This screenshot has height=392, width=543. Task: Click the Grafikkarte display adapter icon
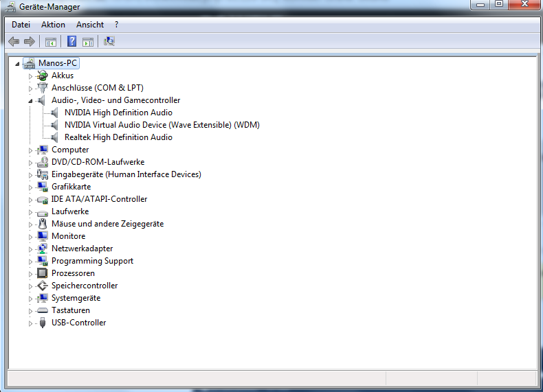click(42, 187)
